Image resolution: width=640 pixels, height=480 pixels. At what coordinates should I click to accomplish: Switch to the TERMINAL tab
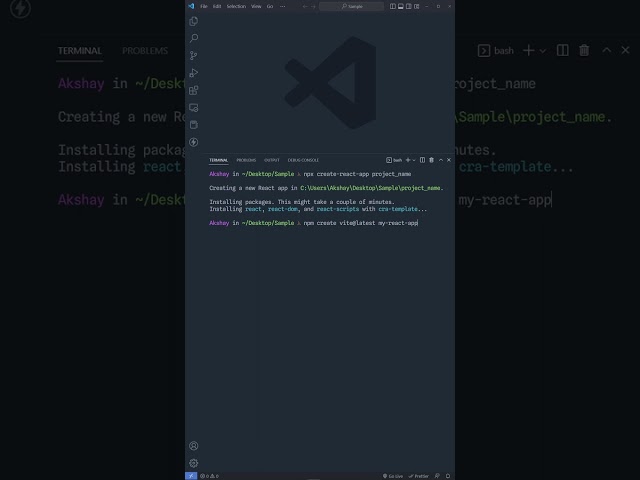218,160
